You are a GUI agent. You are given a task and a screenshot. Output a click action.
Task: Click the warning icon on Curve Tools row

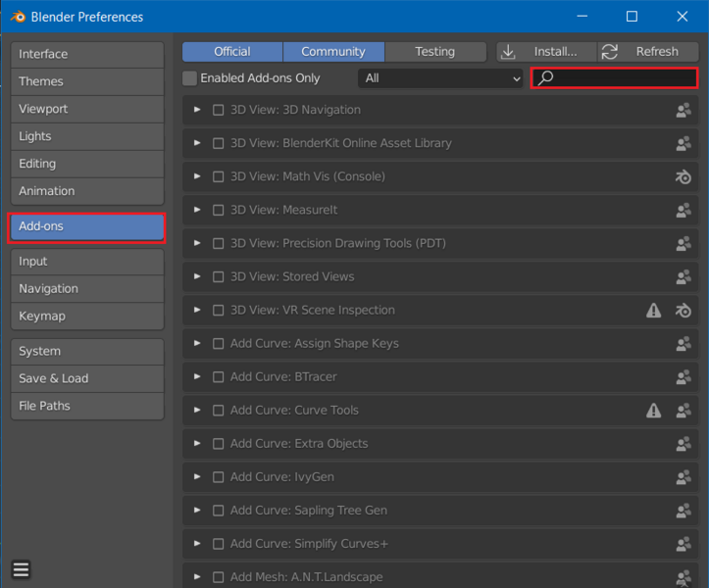(653, 410)
